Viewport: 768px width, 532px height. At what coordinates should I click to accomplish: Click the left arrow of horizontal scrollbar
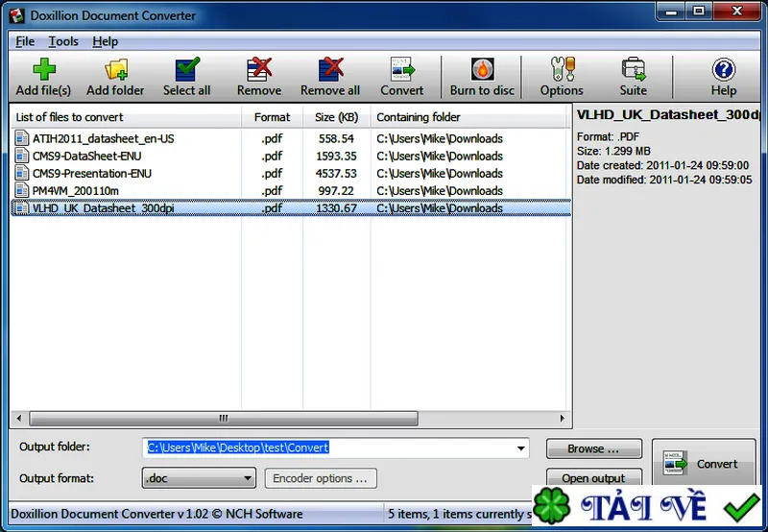pyautogui.click(x=18, y=419)
